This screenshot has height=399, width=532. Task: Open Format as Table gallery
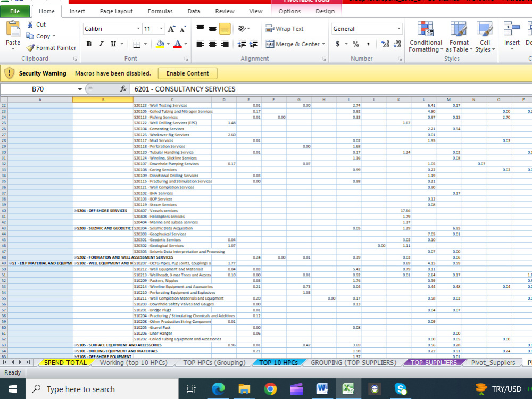(459, 37)
